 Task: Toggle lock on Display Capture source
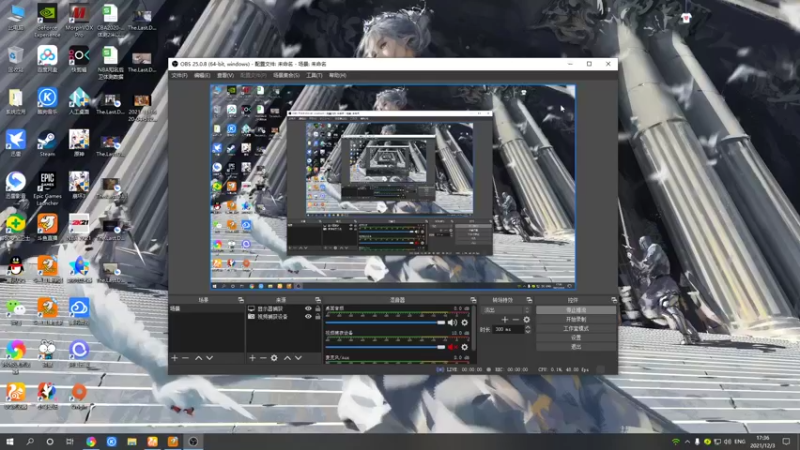click(x=317, y=309)
